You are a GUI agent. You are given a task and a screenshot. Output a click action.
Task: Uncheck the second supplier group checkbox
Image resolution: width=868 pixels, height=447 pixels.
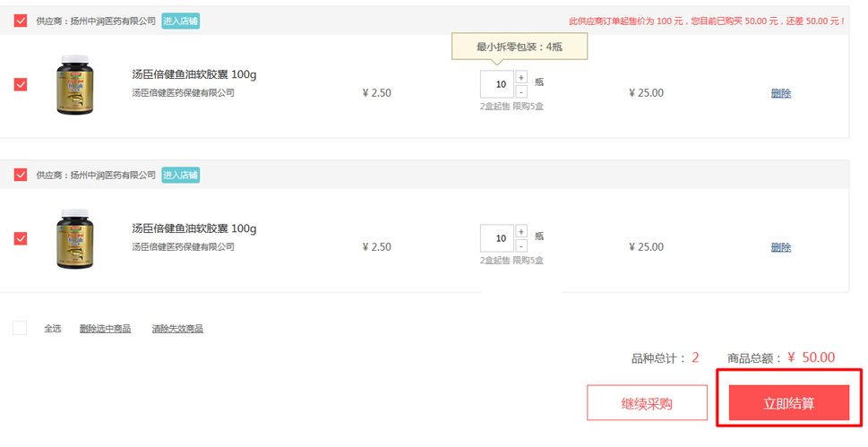tap(21, 175)
